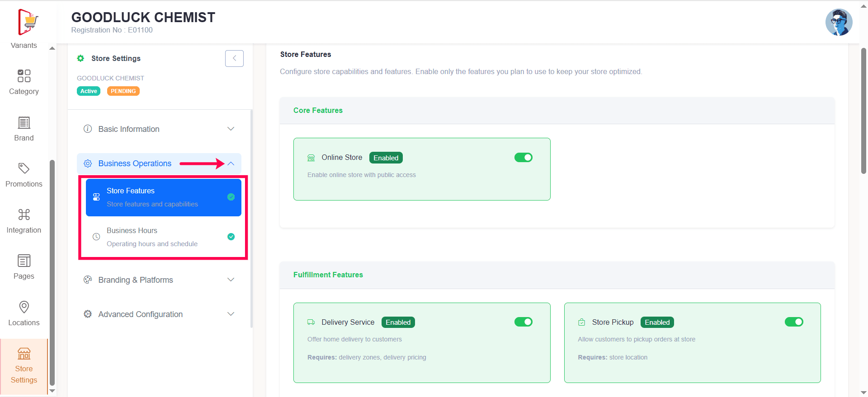Click the collapse settings panel back button
The width and height of the screenshot is (868, 397).
234,58
